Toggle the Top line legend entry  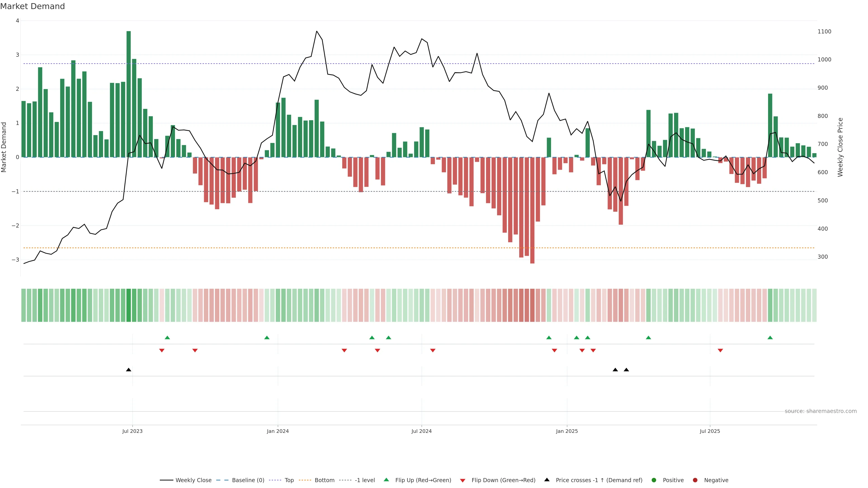289,480
